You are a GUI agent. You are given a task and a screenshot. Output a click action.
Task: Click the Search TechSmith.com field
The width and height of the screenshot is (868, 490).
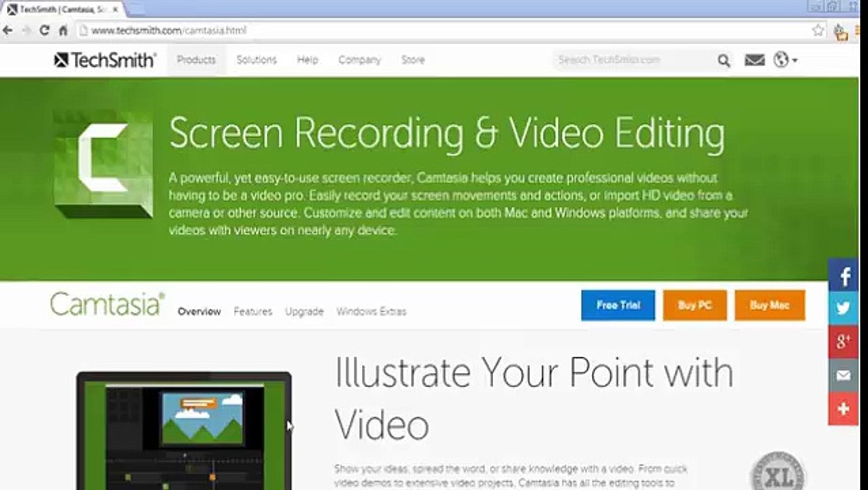coord(634,60)
